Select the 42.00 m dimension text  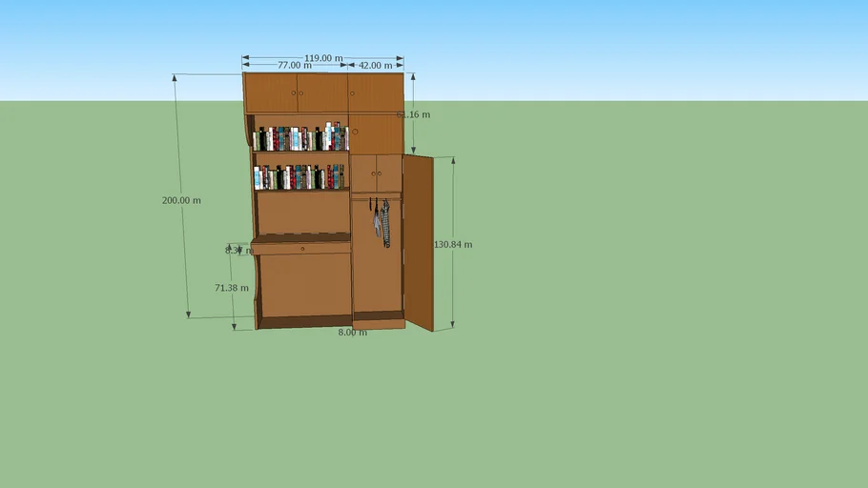pos(375,66)
